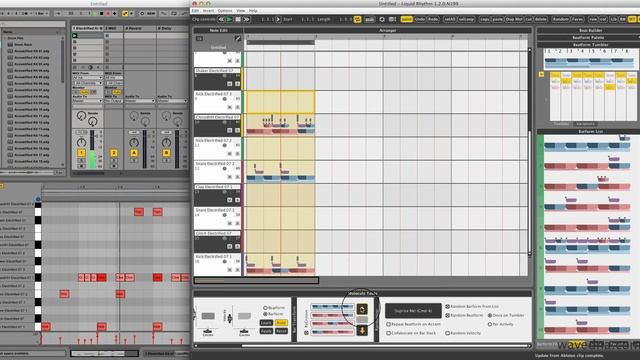Click Ableton's stop button in transport
The image size is (640, 360).
pyautogui.click(x=102, y=13)
